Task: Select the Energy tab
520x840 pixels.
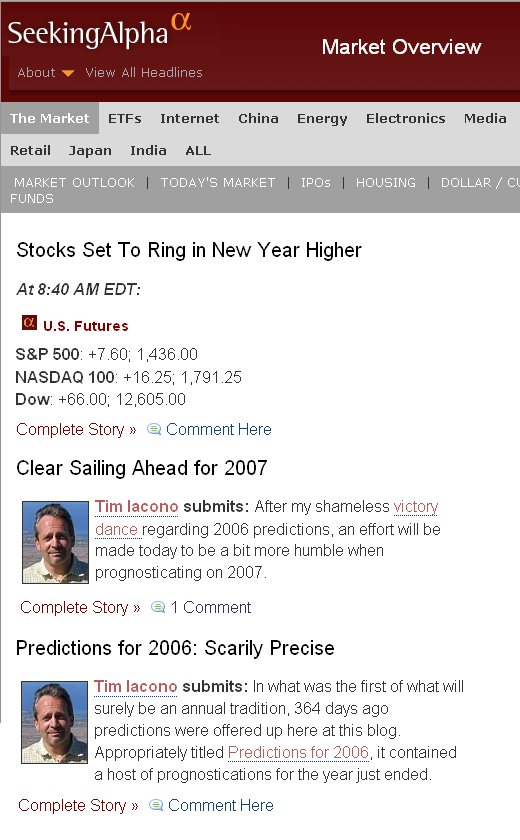Action: pos(322,119)
